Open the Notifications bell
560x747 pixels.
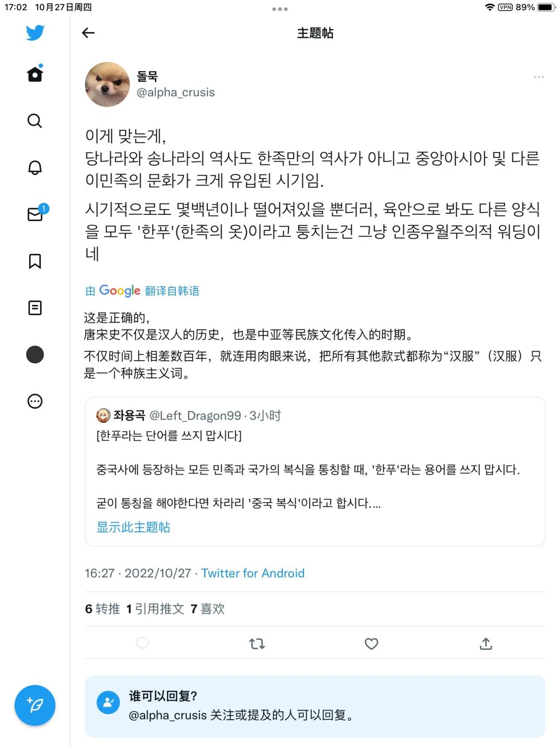click(x=34, y=168)
